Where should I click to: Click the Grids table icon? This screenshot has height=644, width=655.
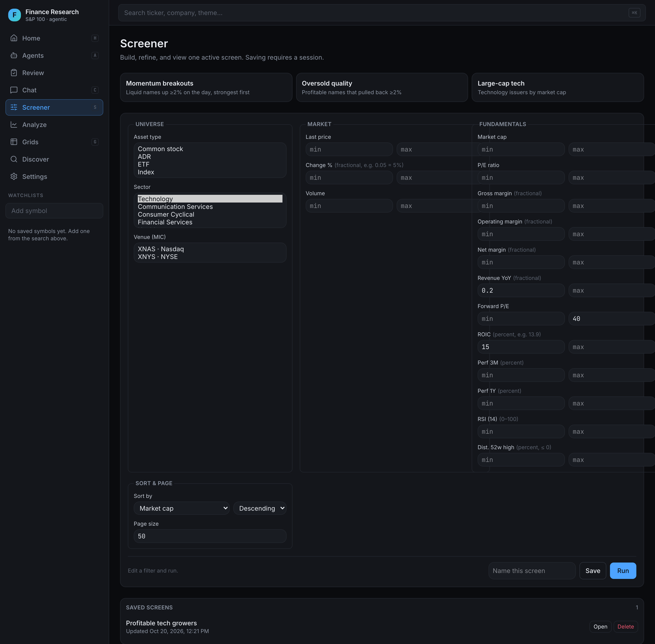coord(14,142)
